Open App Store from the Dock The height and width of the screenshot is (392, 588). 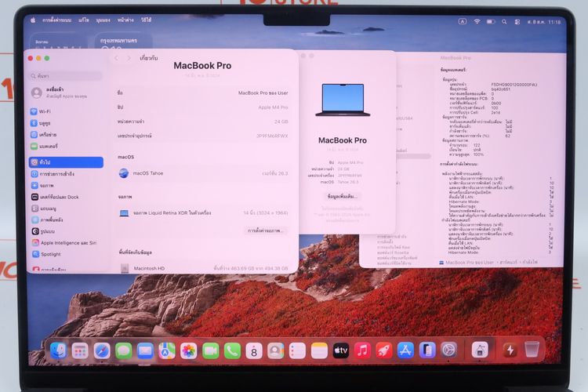pyautogui.click(x=406, y=350)
